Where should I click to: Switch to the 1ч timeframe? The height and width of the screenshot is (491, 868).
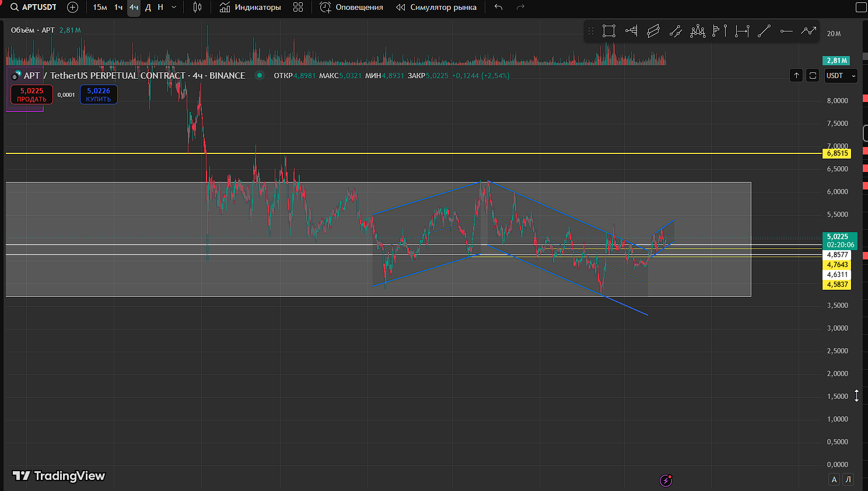(x=118, y=7)
